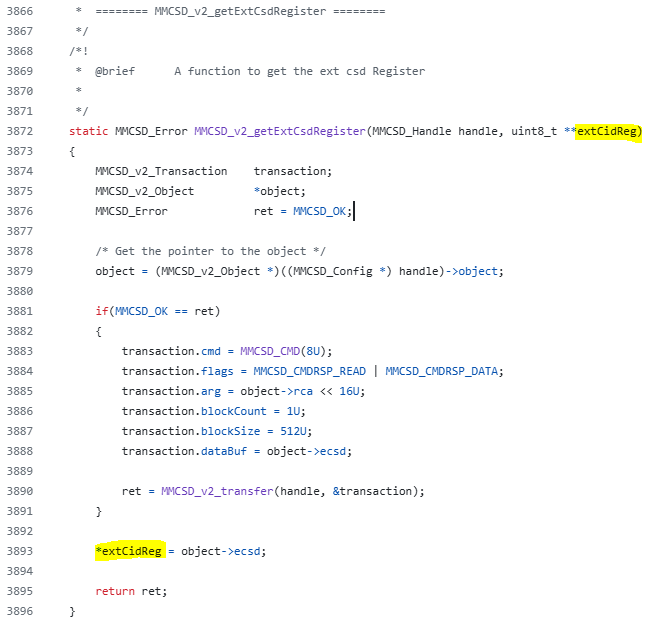650x620 pixels.
Task: Click the @brief tag in the comment
Action: click(115, 71)
